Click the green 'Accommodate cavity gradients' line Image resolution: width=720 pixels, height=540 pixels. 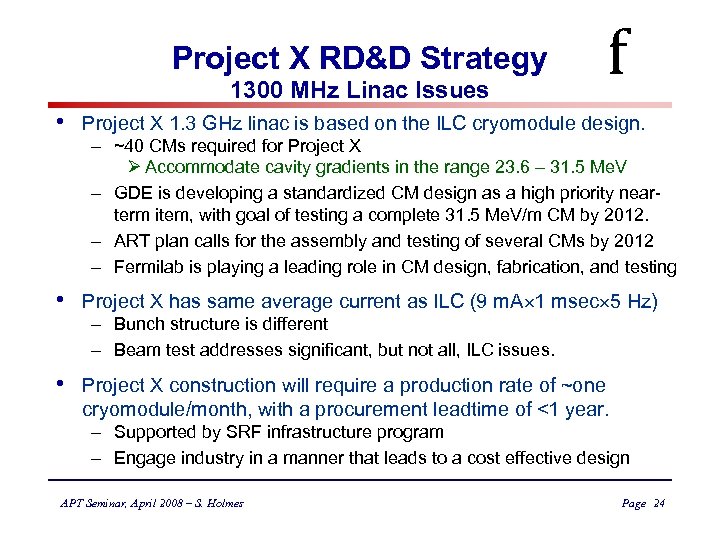tap(386, 167)
